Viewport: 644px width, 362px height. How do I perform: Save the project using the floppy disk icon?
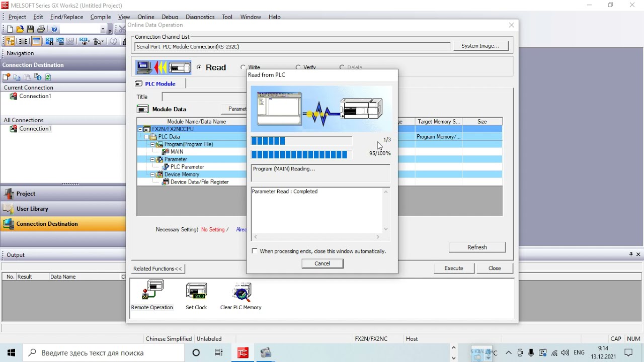[x=31, y=29]
